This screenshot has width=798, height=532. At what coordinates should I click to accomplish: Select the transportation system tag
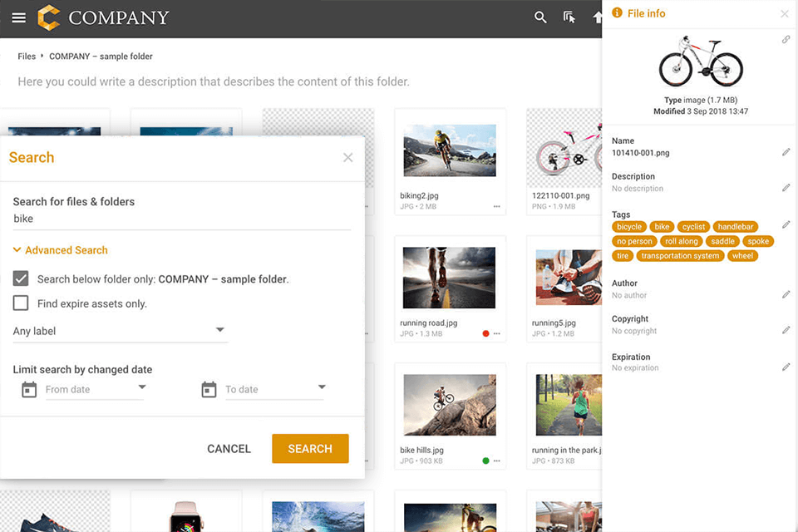[x=680, y=255]
